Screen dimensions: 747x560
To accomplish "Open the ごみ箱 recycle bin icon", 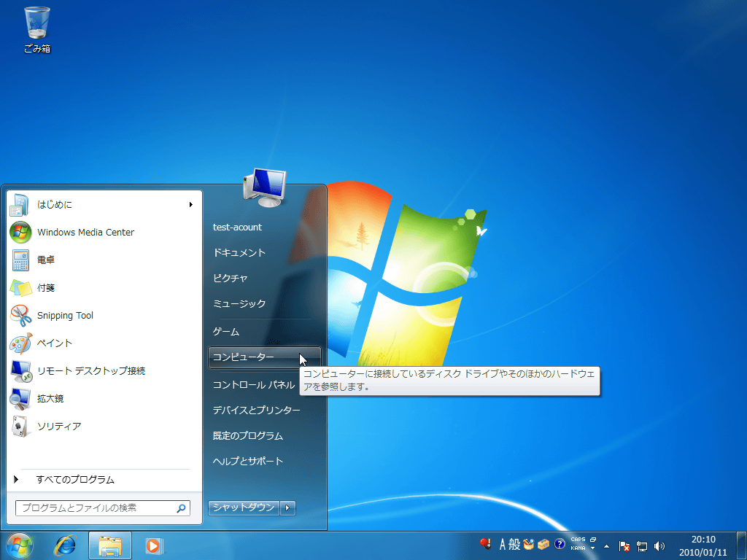I will (x=37, y=29).
